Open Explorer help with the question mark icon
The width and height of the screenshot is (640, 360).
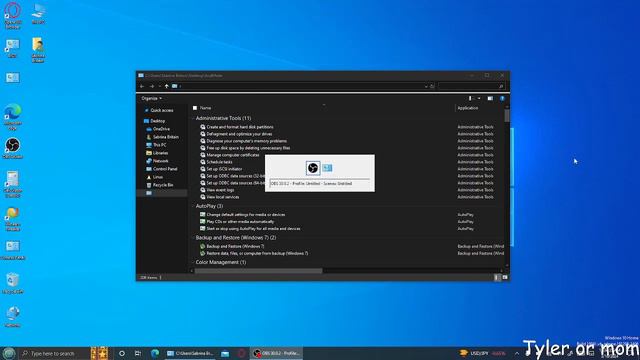502,98
